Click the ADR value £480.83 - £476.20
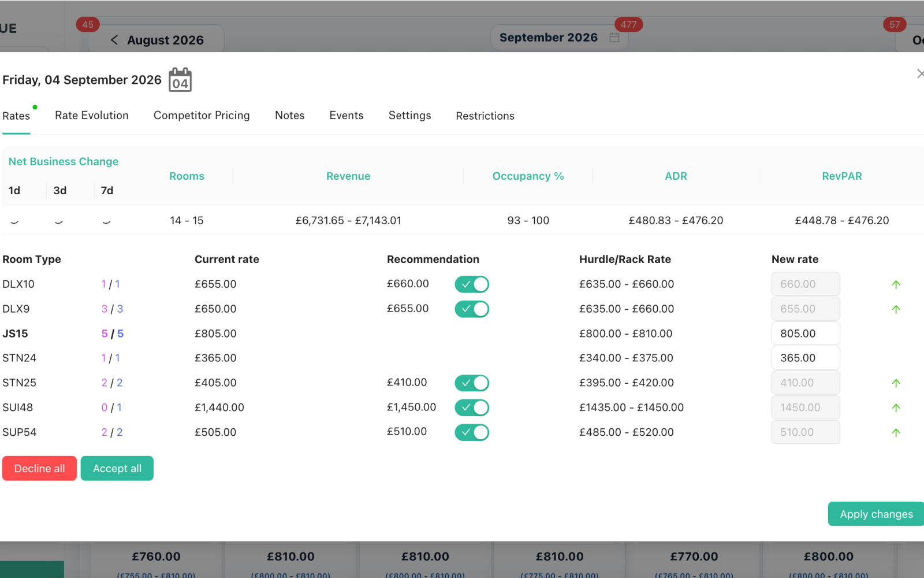Image resolution: width=924 pixels, height=578 pixels. coord(676,220)
